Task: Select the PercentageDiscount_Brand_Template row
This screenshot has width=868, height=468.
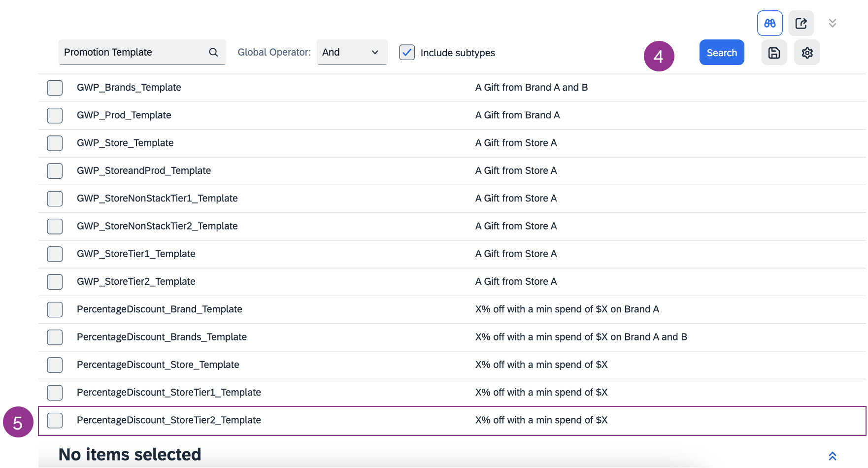Action: click(x=160, y=309)
